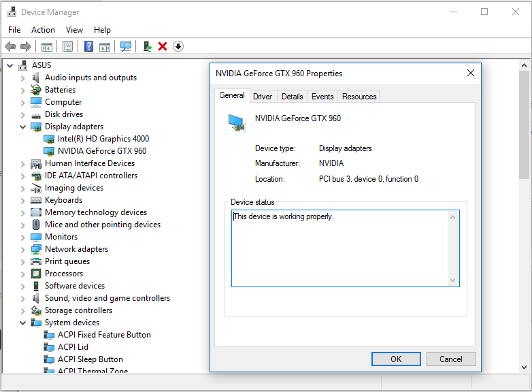Click the Action Pane toolbar icon
Viewport: 532px width, 392px height.
pyautogui.click(x=105, y=46)
